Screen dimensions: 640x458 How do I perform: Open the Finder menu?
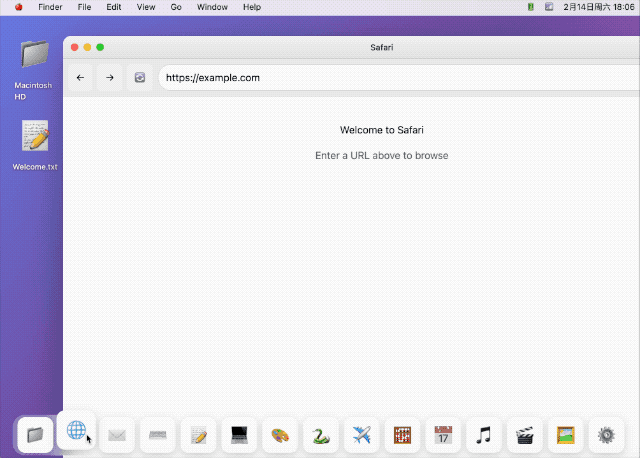pos(50,7)
